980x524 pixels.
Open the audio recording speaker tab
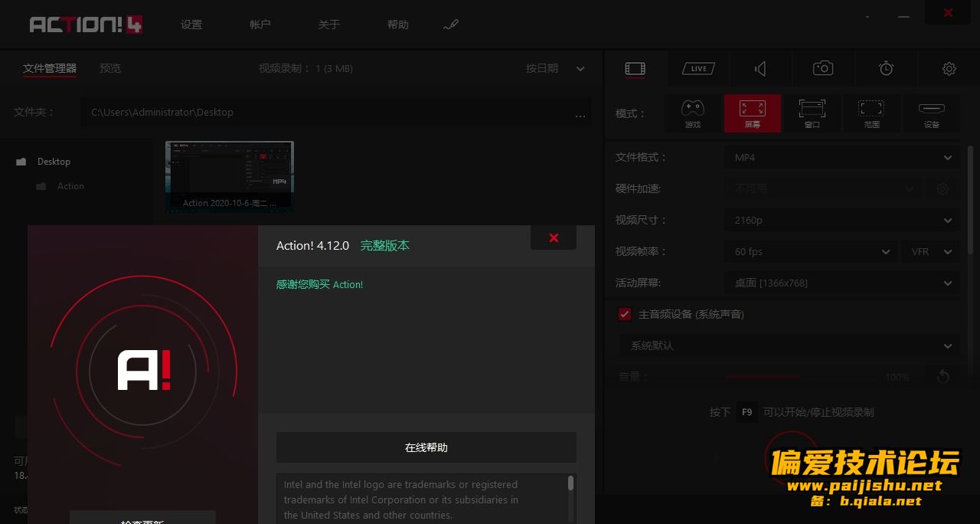[760, 69]
